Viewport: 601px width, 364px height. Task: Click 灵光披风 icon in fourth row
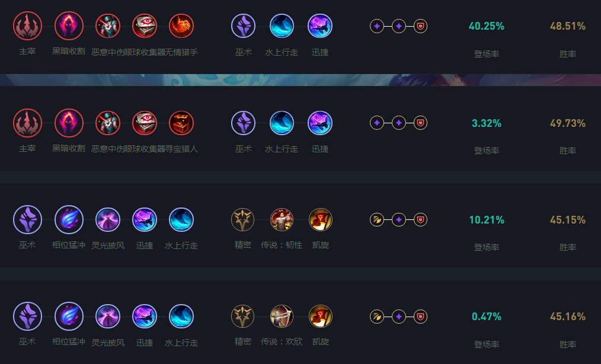click(108, 317)
